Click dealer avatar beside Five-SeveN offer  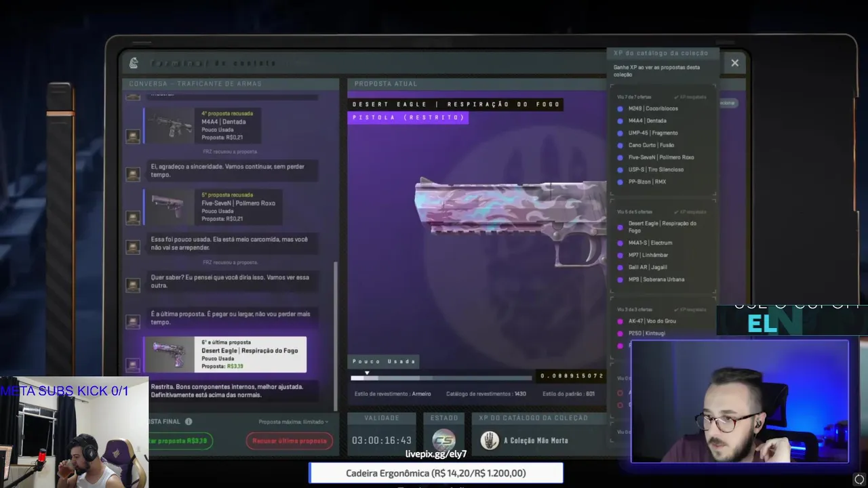pos(133,218)
